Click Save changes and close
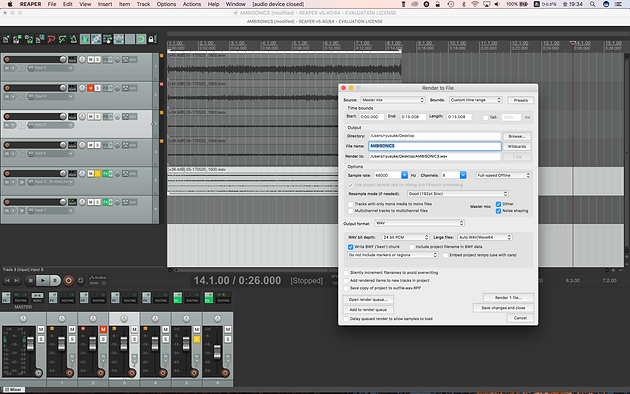Screen dimensions: 630x394 pos(503,308)
